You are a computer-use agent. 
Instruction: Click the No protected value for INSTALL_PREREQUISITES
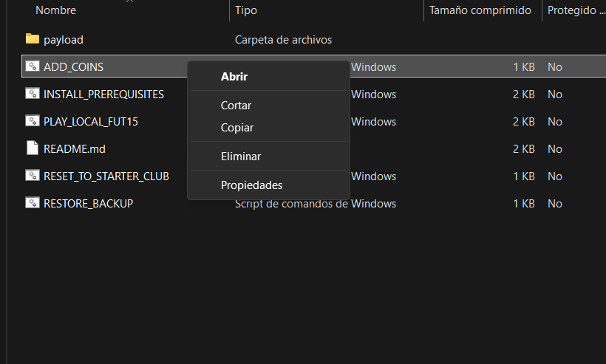click(x=554, y=95)
